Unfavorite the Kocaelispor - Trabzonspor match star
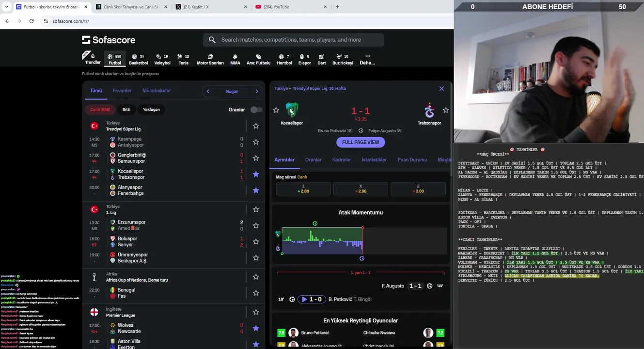Screen dimensions: 644x349 pyautogui.click(x=256, y=174)
